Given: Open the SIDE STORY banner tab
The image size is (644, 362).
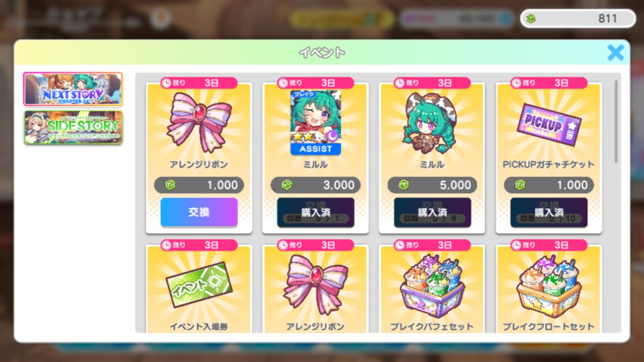Looking at the screenshot, I should click(x=73, y=127).
